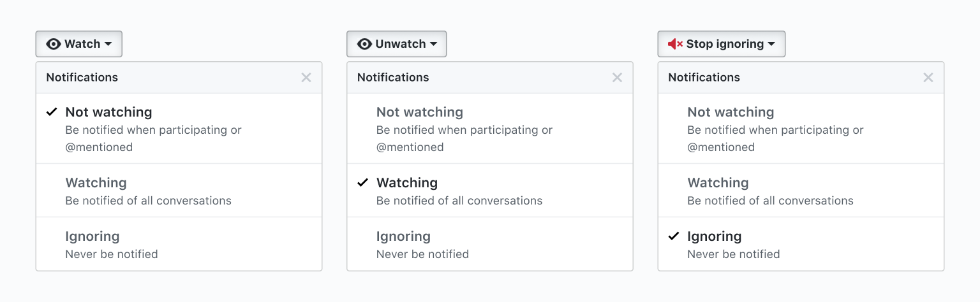Expand the Watch dropdown caret
The width and height of the screenshot is (980, 302).
click(x=108, y=44)
